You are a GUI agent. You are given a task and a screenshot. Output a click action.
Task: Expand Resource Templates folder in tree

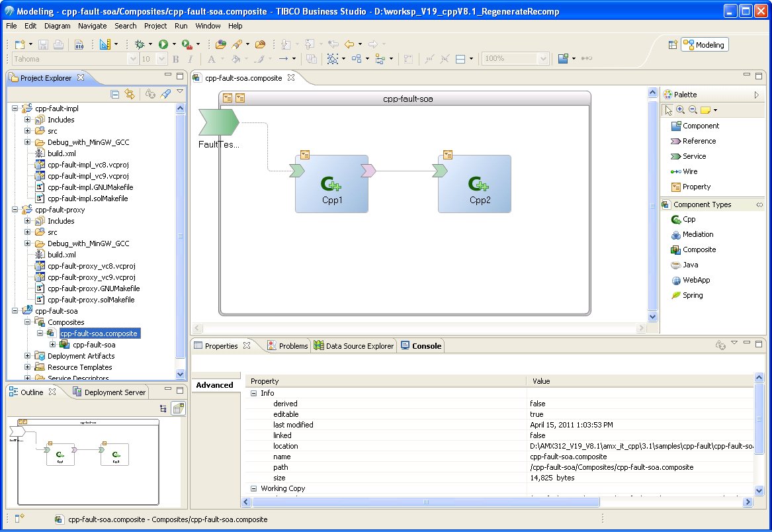[28, 367]
